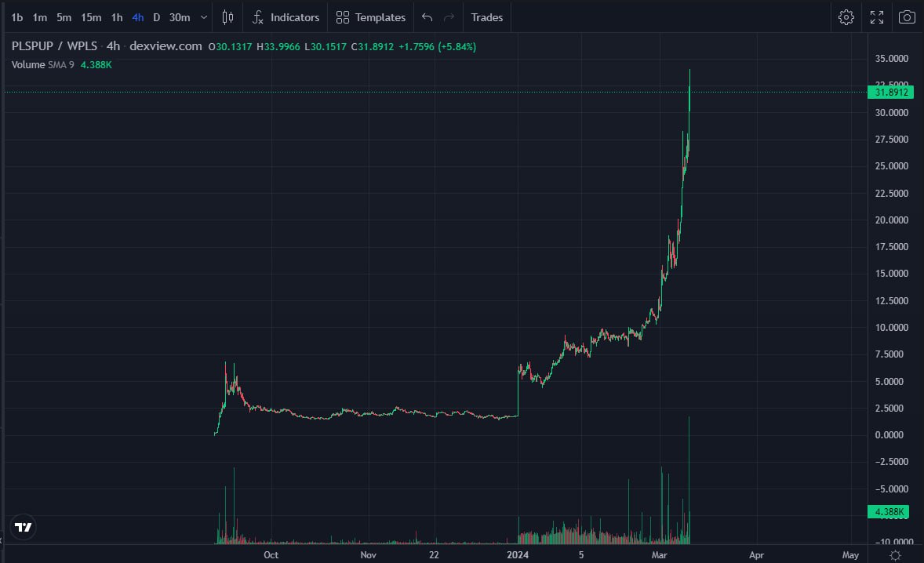924x563 pixels.
Task: Enter fullscreen chart mode
Action: pyautogui.click(x=877, y=17)
